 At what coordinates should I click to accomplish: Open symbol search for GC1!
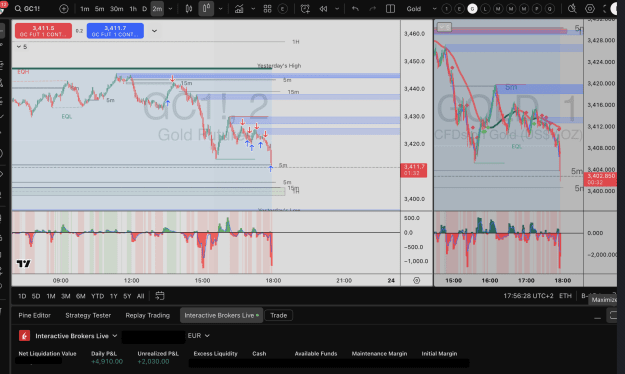(27, 8)
